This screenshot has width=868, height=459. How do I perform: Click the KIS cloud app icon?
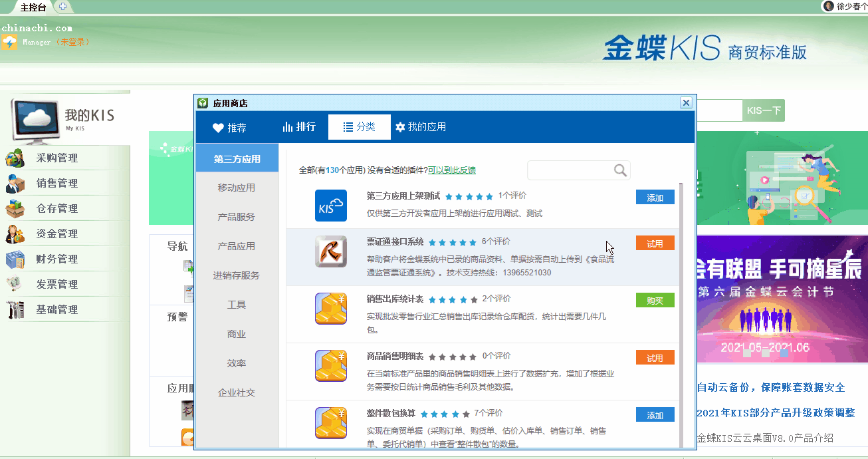(x=331, y=206)
